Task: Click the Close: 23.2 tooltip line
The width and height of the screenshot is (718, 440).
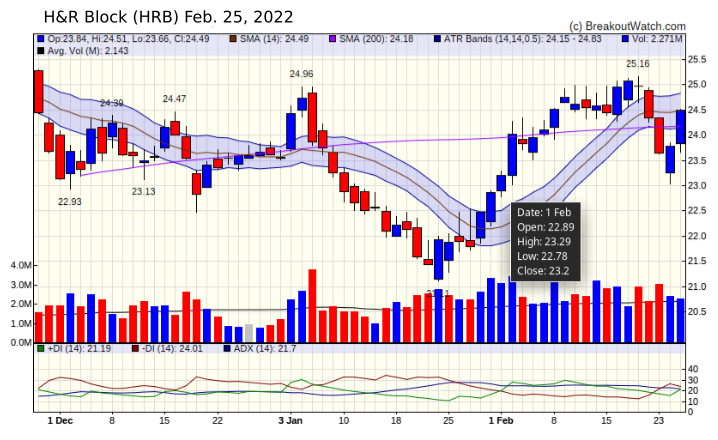Action: [543, 271]
